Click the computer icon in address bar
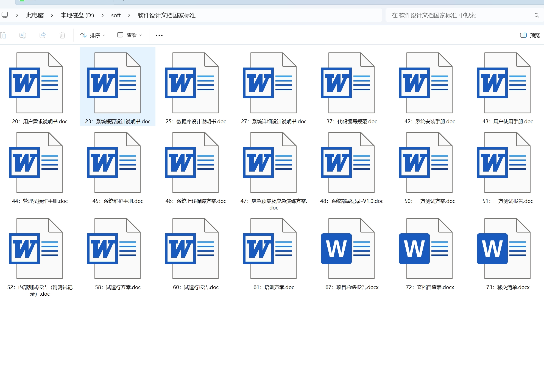The height and width of the screenshot is (392, 544). point(5,15)
